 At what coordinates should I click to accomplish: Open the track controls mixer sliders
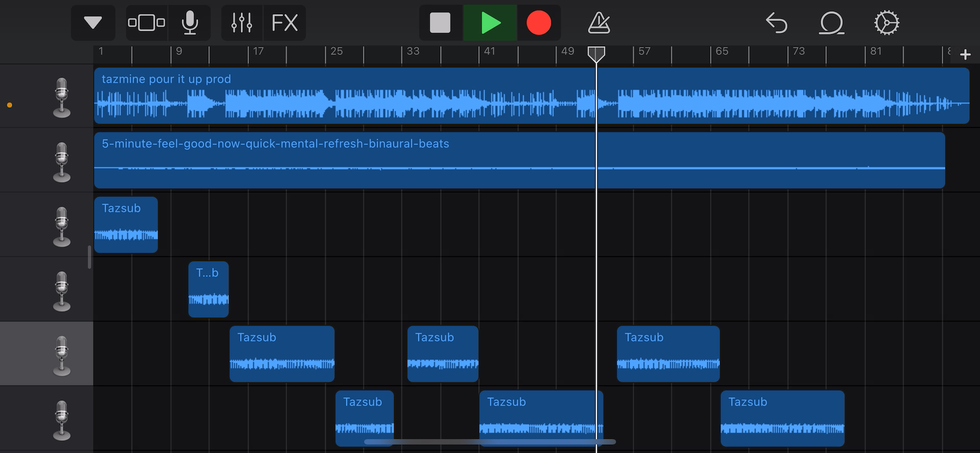click(241, 23)
